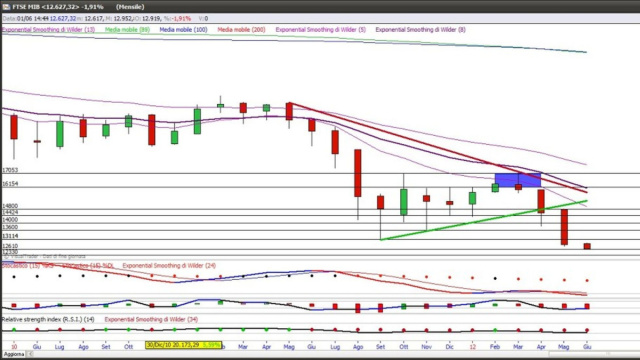Select the Exponential Smoothing di Wilder (5) label
This screenshot has width=640, height=360.
point(321,29)
